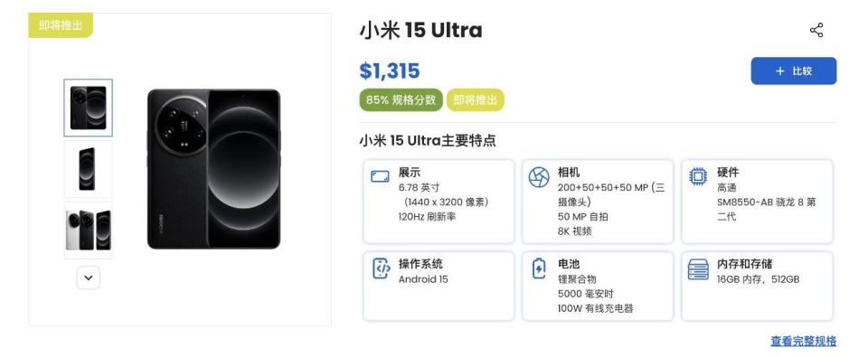The image size is (868, 357).
Task: Click the code-phone icon in 操作系统 card
Action: 381,268
